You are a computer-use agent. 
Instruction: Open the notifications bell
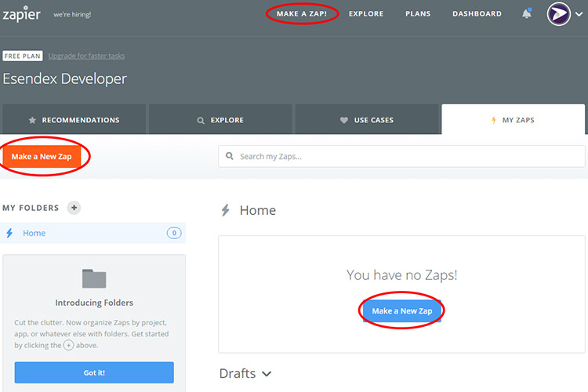click(x=526, y=13)
